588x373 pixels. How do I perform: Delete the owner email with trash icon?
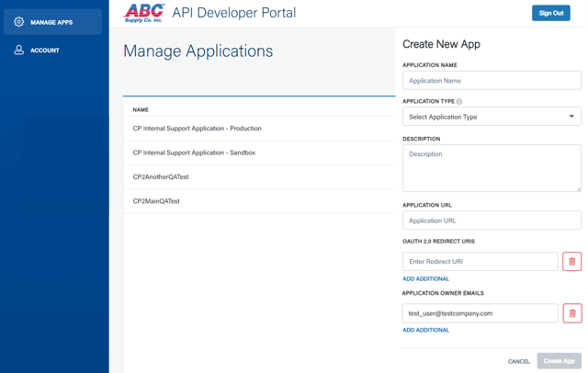571,313
